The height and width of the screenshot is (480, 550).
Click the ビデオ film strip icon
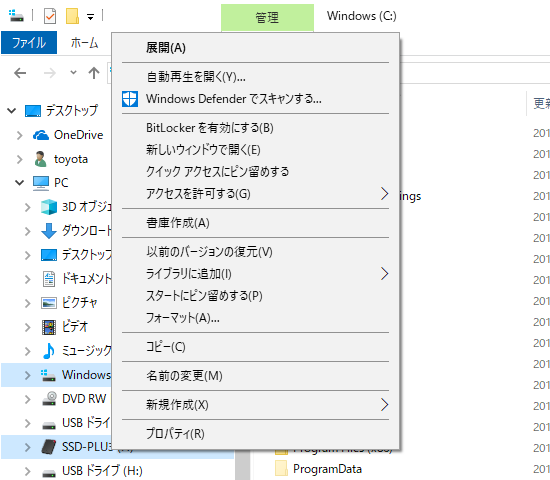click(x=49, y=327)
